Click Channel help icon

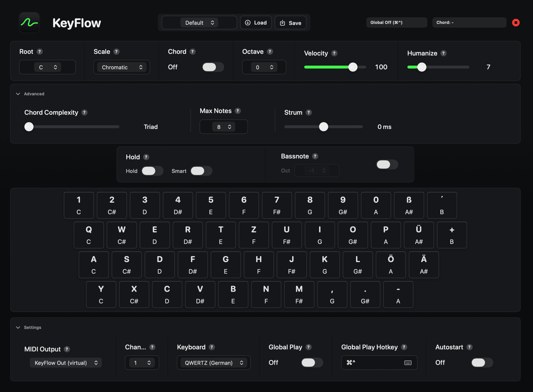[152, 347]
